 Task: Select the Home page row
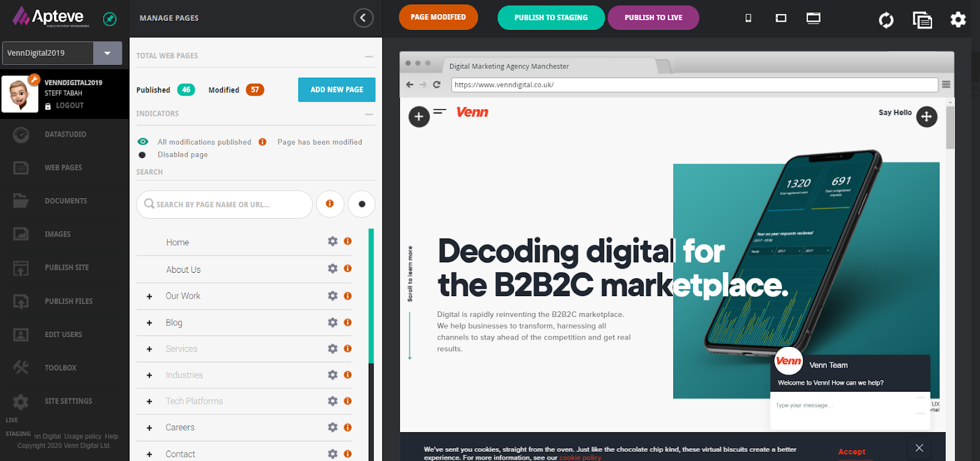click(244, 242)
